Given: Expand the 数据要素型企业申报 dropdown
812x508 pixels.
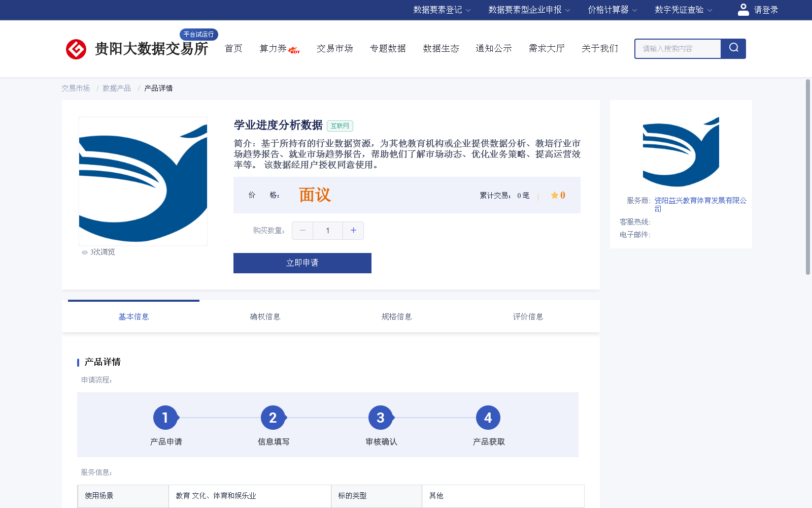Looking at the screenshot, I should pyautogui.click(x=529, y=10).
